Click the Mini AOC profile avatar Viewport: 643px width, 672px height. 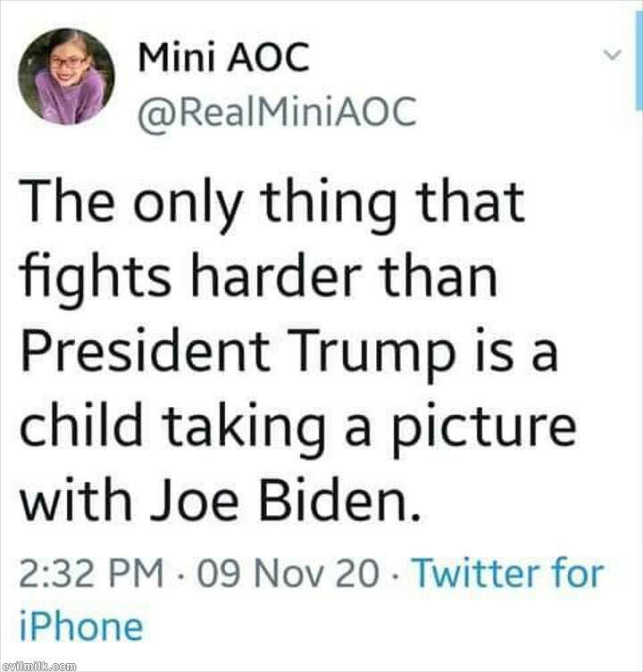66,77
